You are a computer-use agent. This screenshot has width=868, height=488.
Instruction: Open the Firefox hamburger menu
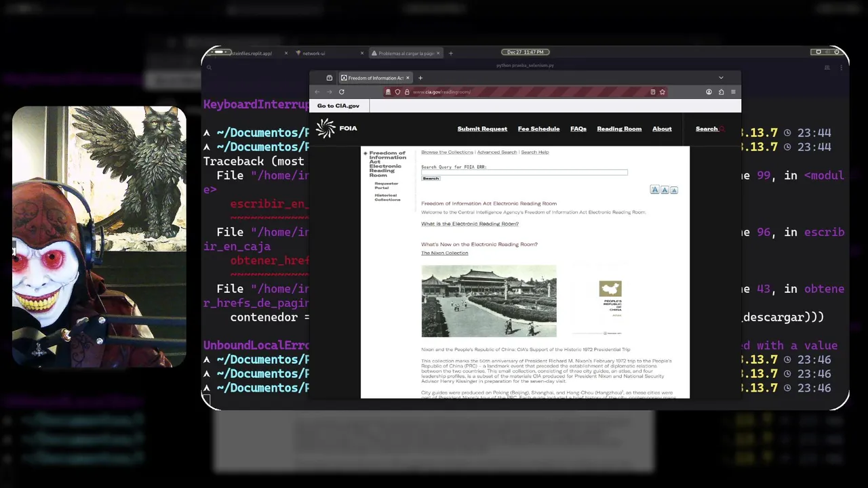point(733,92)
